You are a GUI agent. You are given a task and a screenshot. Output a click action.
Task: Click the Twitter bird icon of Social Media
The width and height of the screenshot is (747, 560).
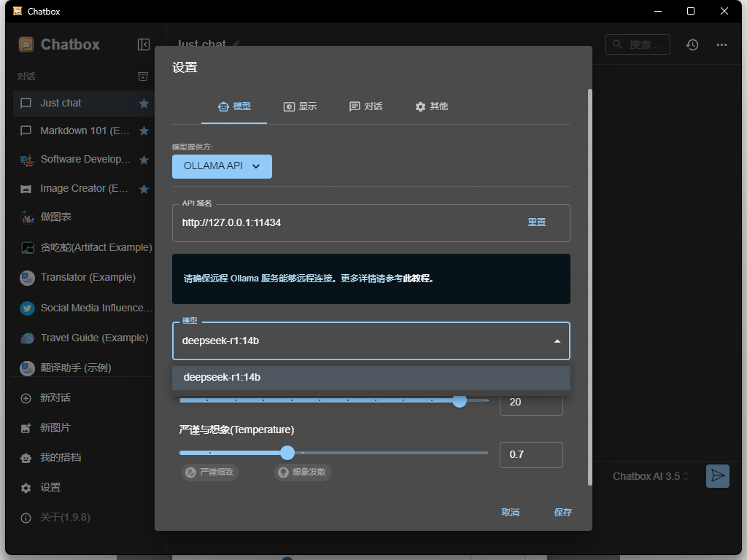pos(27,308)
